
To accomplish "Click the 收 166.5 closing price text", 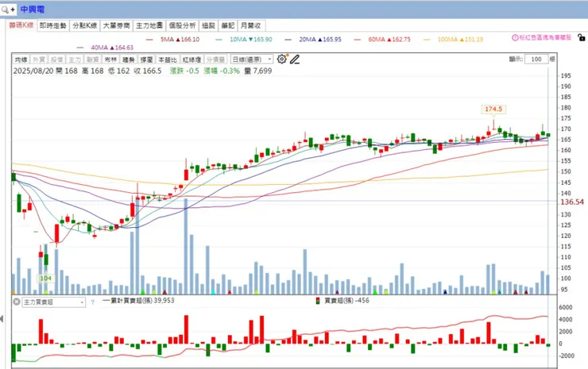I will pyautogui.click(x=147, y=71).
